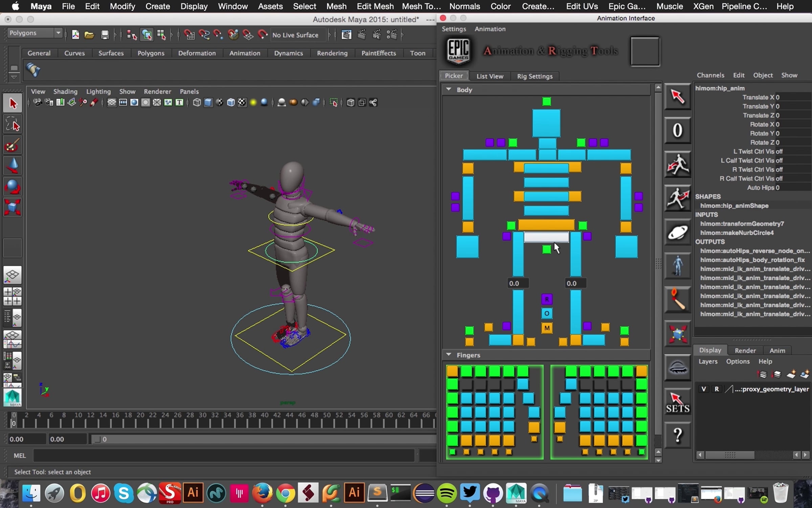Viewport: 812px width, 508px height.
Task: Launch Spotify from the Dock
Action: point(447,493)
